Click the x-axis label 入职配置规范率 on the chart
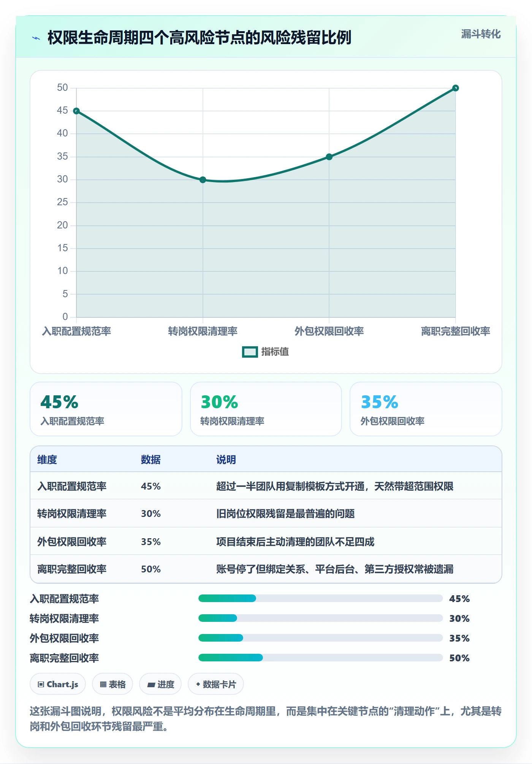Image resolution: width=532 pixels, height=764 pixels. point(76,331)
